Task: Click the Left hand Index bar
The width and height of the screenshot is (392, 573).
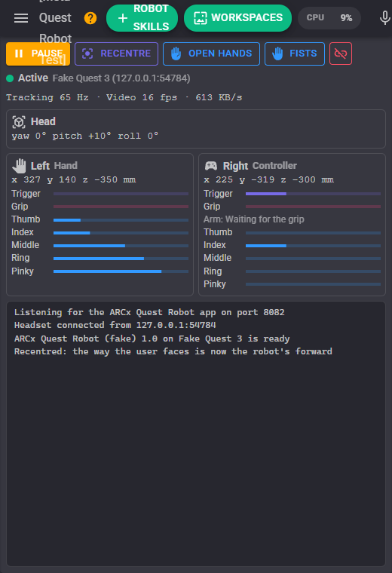Action: (121, 233)
